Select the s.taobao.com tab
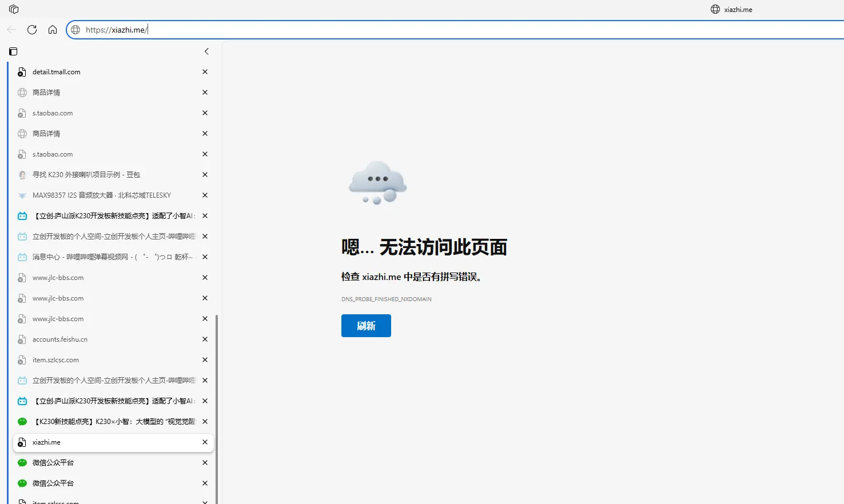The width and height of the screenshot is (844, 504). click(86, 113)
